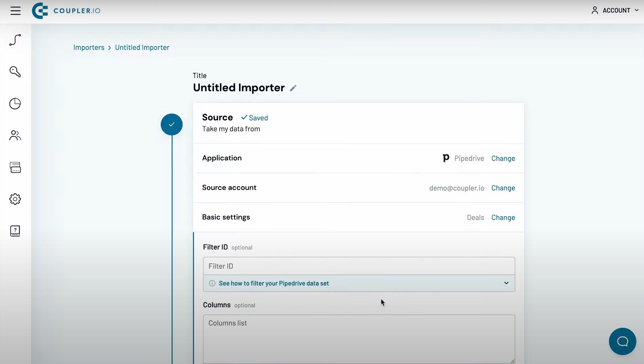Toggle the hamburger menu in the top-left corner

[x=15, y=11]
